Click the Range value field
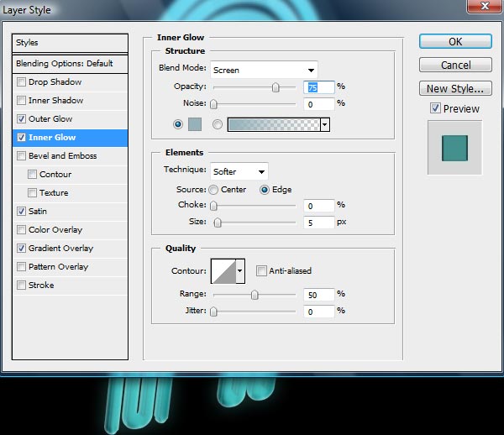 pyautogui.click(x=319, y=295)
